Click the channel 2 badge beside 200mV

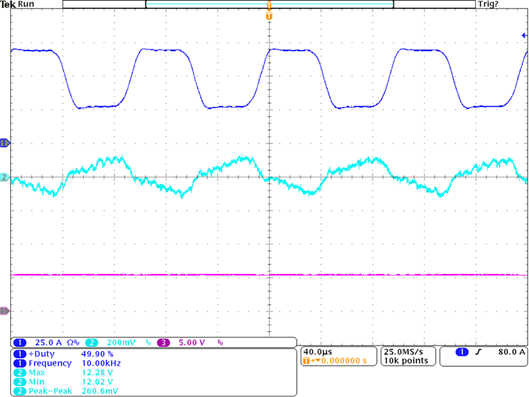(x=91, y=343)
